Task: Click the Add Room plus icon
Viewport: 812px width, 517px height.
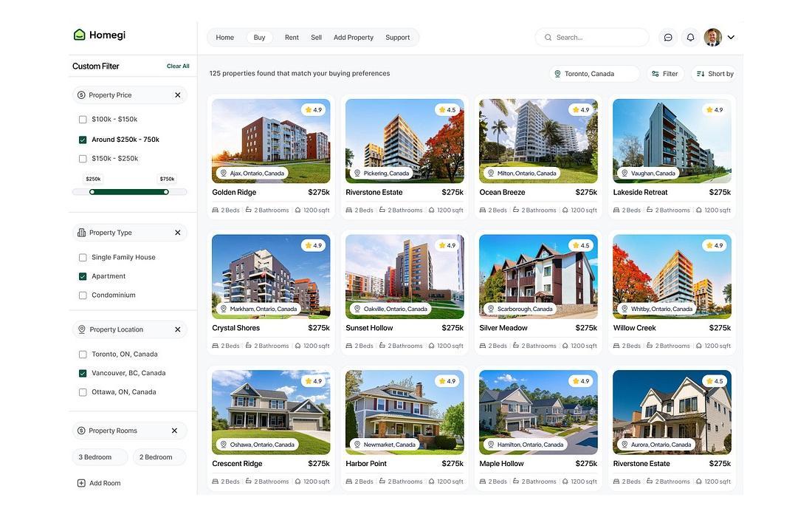Action: point(81,483)
